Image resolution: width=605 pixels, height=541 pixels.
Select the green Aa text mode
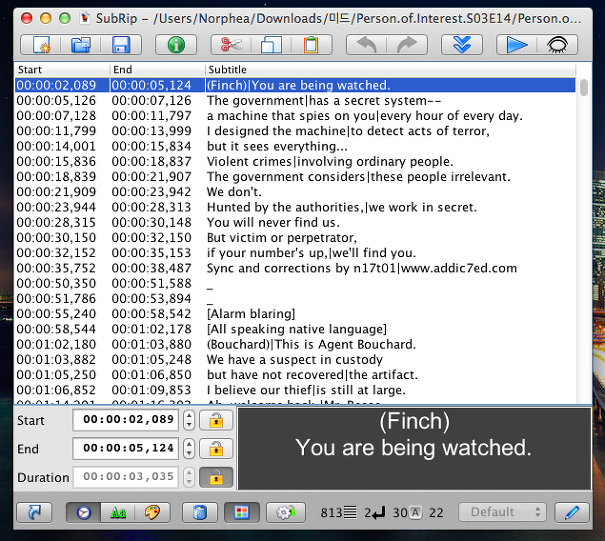118,512
